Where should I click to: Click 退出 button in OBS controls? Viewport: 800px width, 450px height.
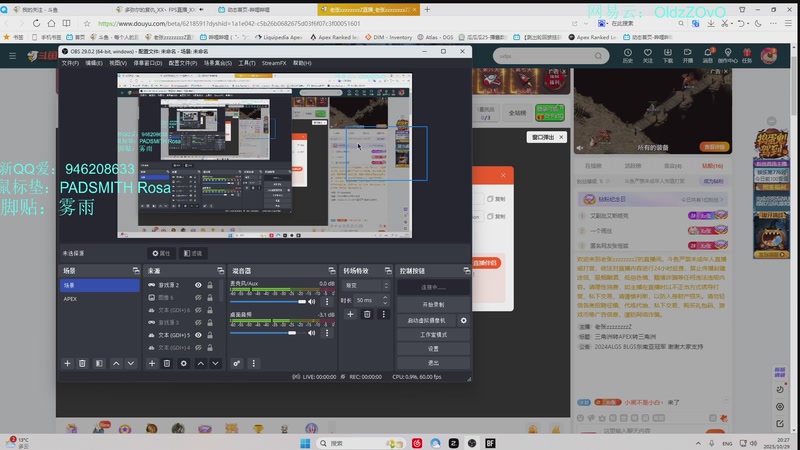coord(433,363)
